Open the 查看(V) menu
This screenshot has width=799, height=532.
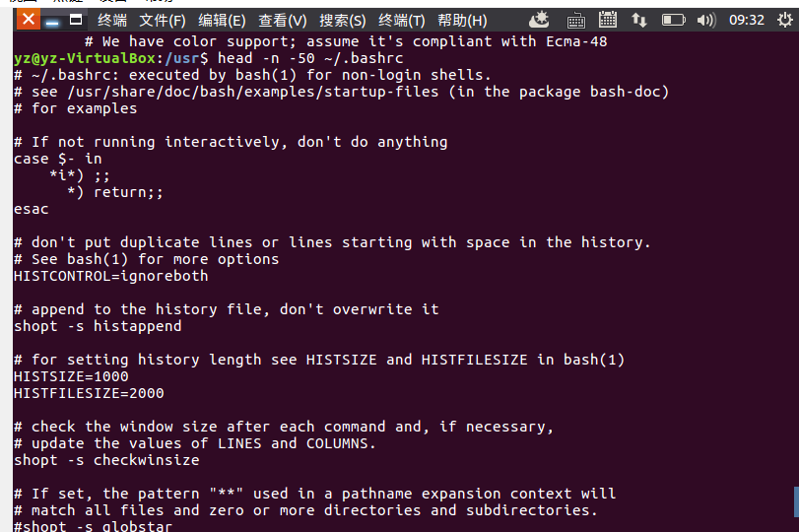click(283, 20)
